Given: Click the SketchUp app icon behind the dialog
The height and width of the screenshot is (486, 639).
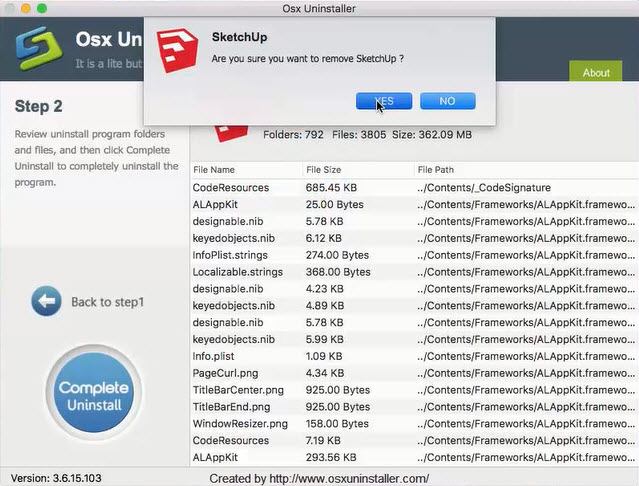Looking at the screenshot, I should [231, 130].
